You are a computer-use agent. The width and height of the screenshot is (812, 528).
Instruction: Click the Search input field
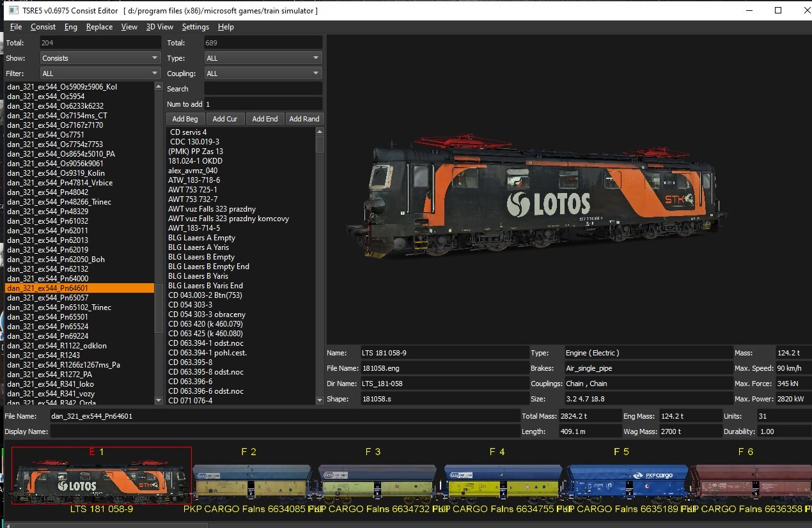[x=263, y=89]
